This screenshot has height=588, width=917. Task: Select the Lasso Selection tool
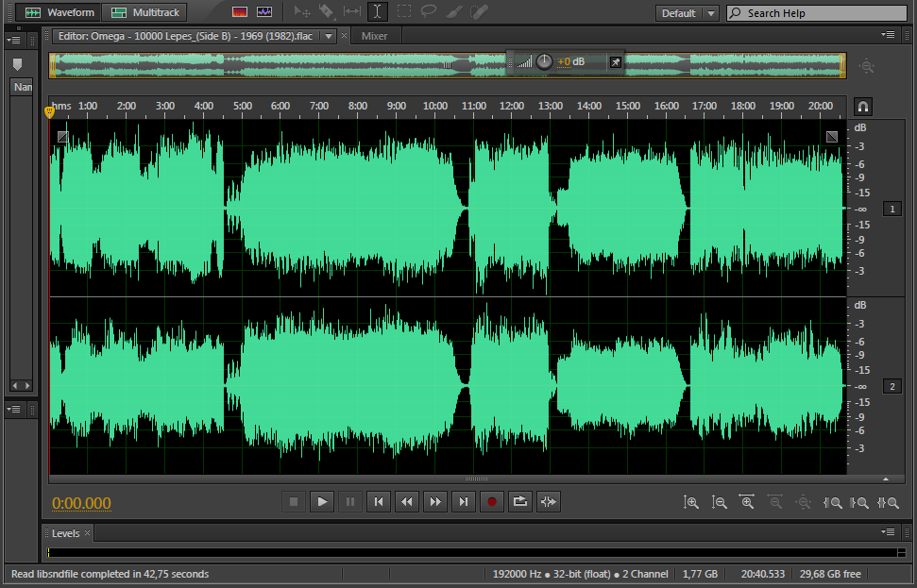429,11
